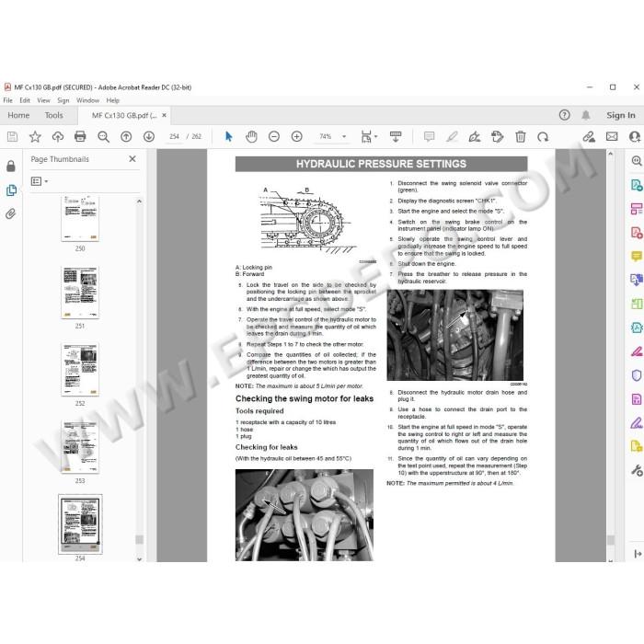Click the account profile icon

[x=635, y=137]
